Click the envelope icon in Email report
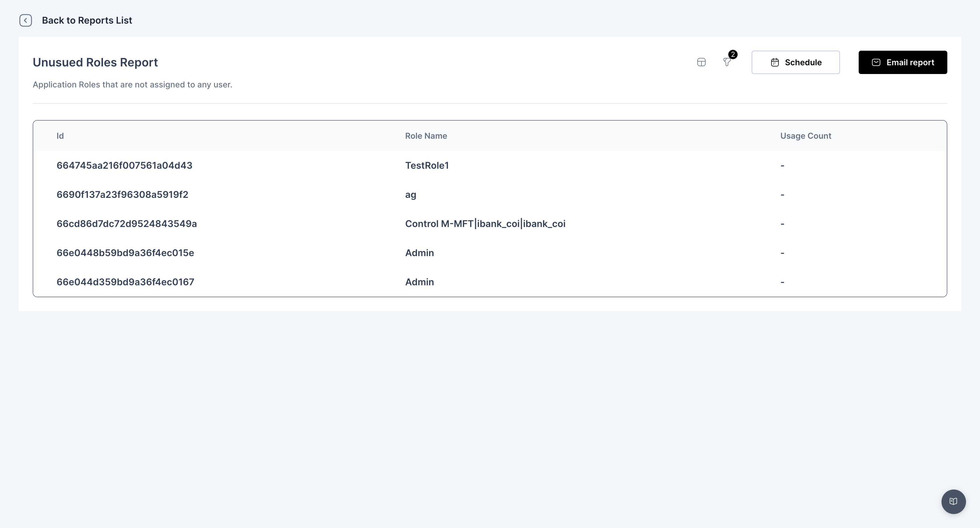 click(876, 63)
